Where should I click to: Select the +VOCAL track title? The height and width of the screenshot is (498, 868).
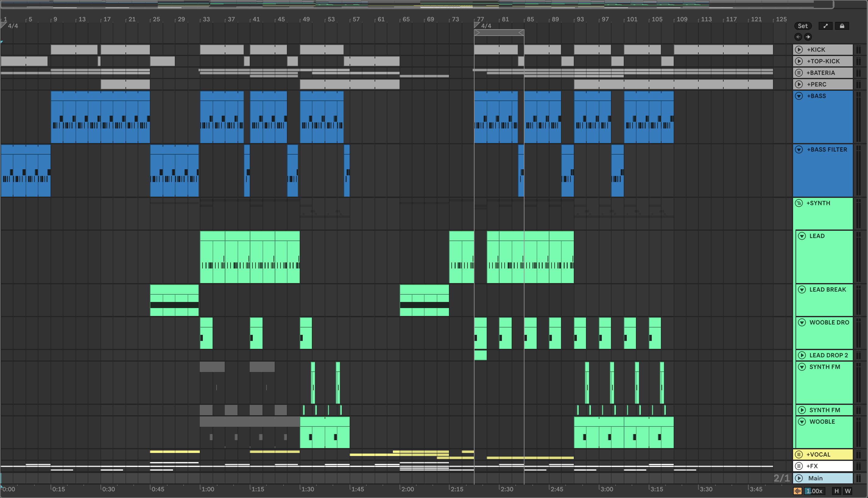pos(818,454)
